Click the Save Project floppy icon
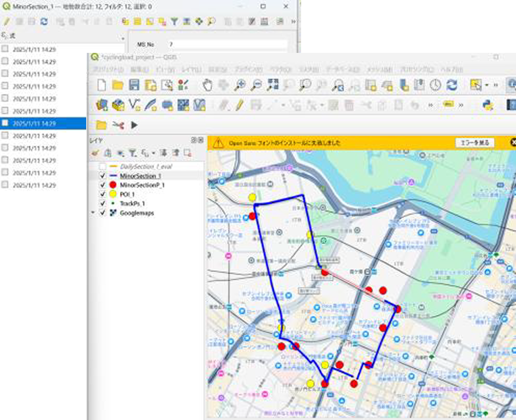Screen dimensions: 516x420 [x=134, y=86]
